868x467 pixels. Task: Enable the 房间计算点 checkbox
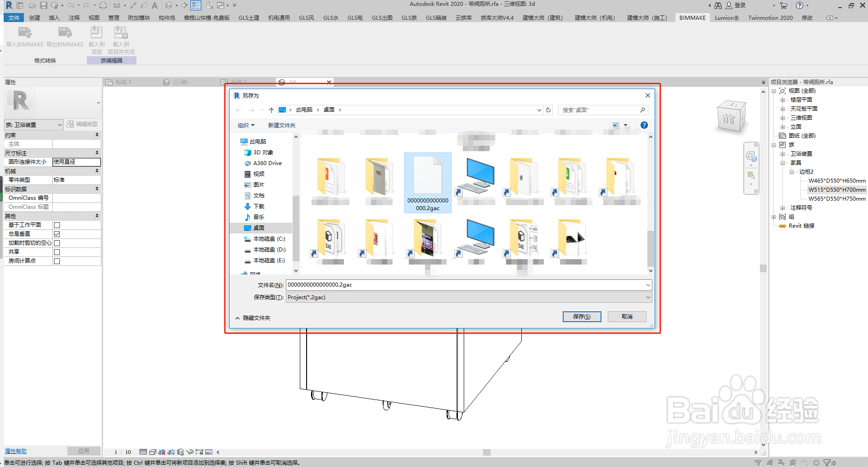(x=57, y=261)
